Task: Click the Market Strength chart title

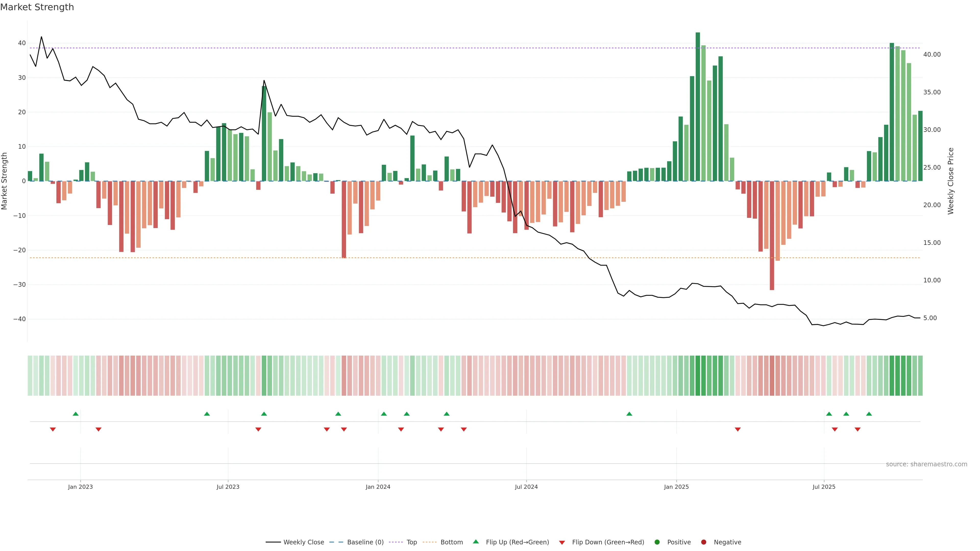Action: click(37, 7)
